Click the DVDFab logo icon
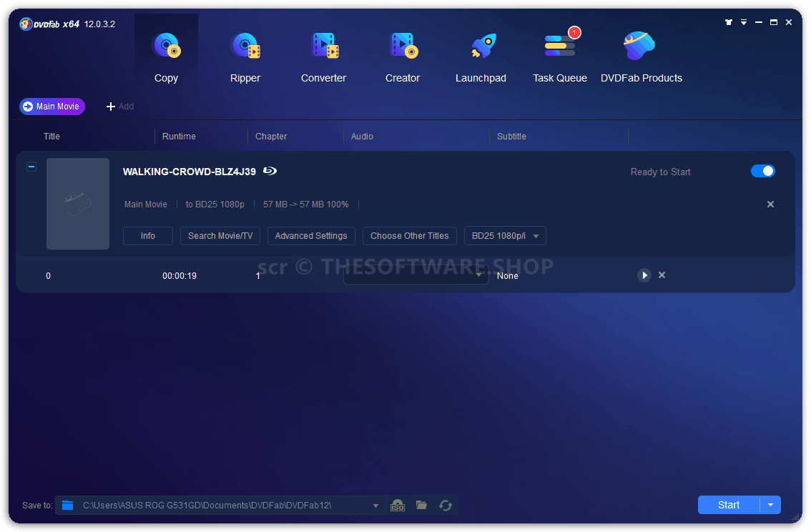Image resolution: width=811 pixels, height=532 pixels. click(26, 24)
